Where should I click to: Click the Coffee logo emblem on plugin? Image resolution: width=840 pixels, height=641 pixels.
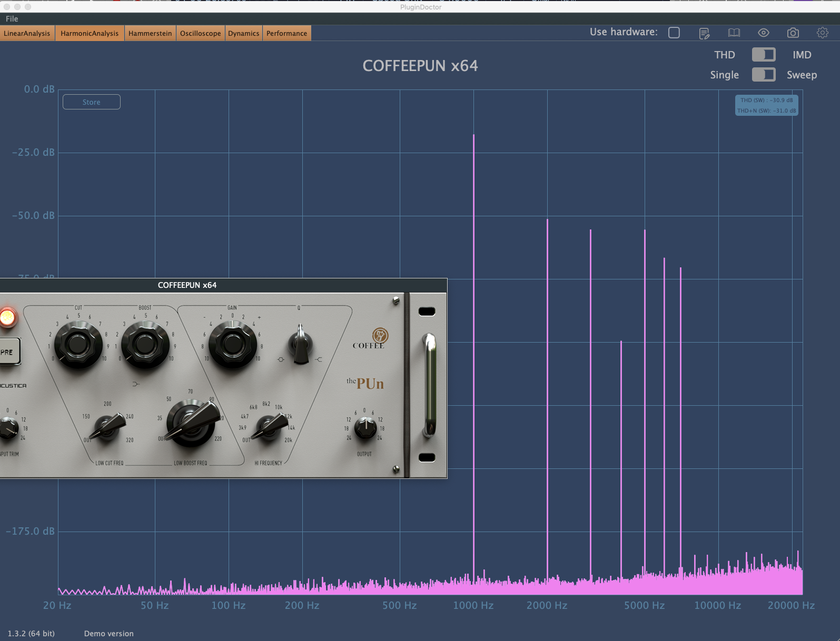(380, 335)
